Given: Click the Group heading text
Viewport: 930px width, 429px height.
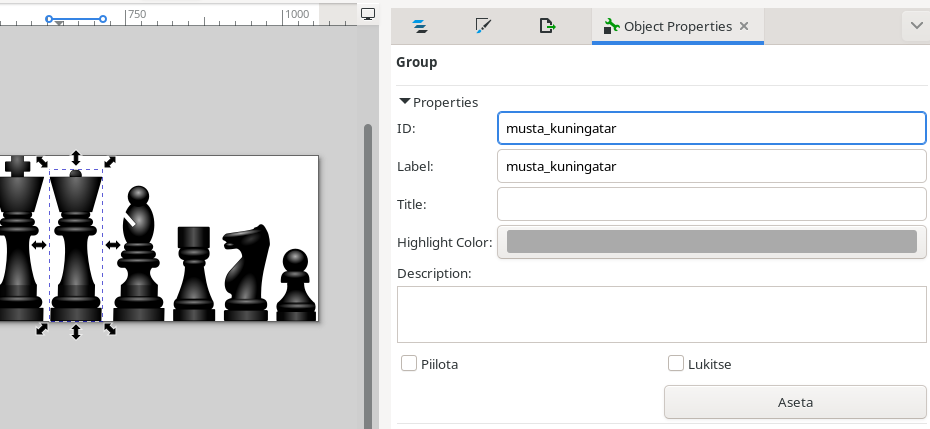Looking at the screenshot, I should (417, 62).
